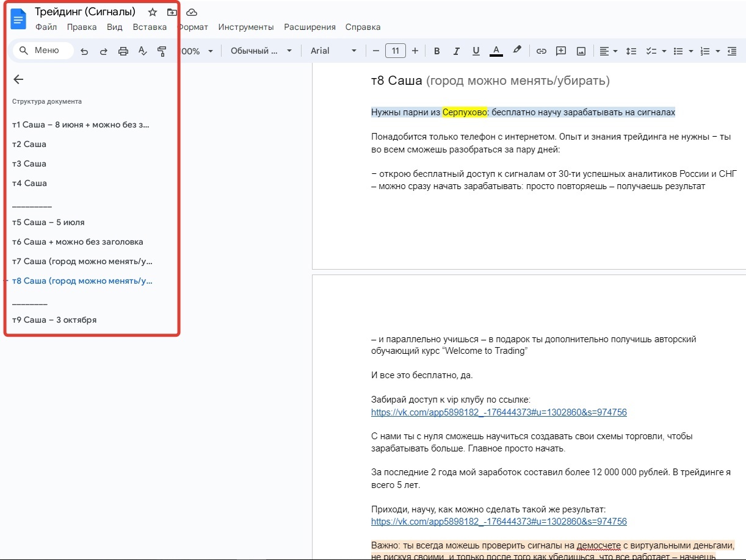Select the paint format roller tool
This screenshot has height=560, width=746.
(162, 51)
